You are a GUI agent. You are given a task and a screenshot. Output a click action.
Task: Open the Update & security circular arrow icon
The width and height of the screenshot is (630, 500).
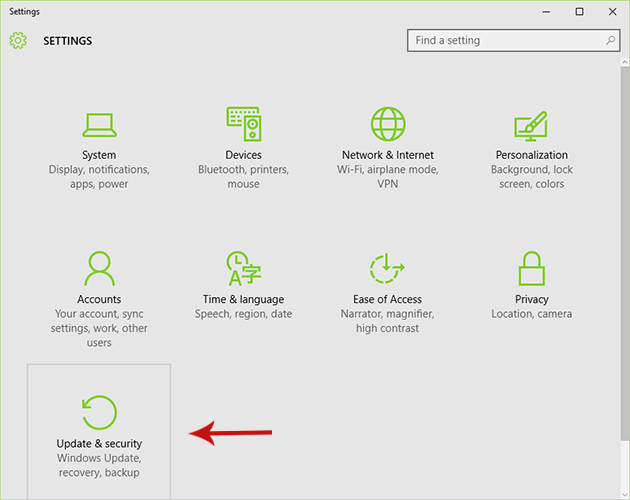click(99, 412)
